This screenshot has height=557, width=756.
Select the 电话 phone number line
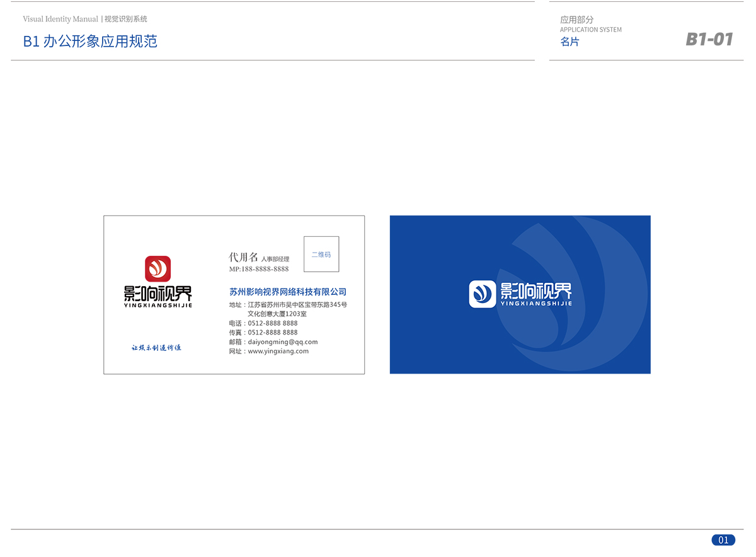click(263, 323)
